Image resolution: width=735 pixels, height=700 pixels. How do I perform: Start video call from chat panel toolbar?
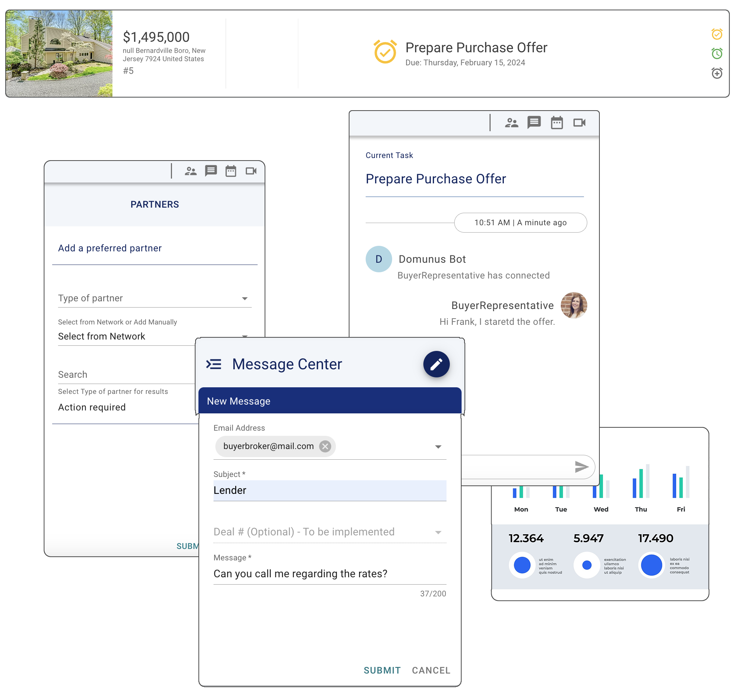tap(579, 123)
